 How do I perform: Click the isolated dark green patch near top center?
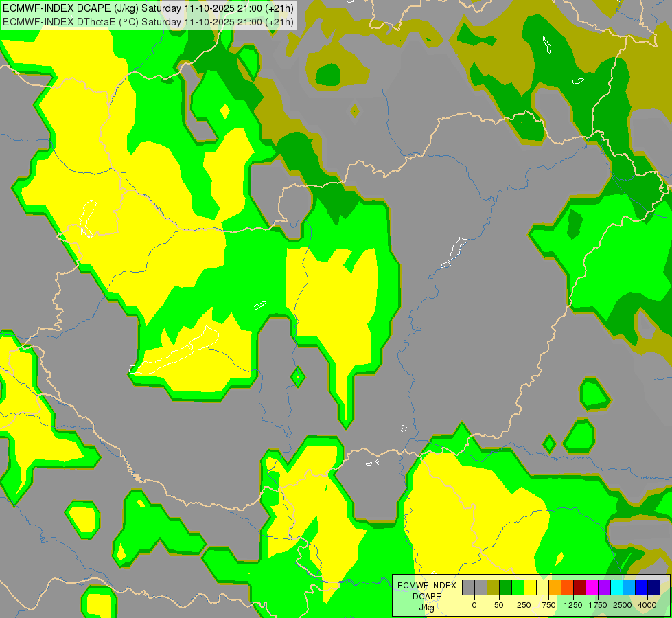click(x=327, y=74)
